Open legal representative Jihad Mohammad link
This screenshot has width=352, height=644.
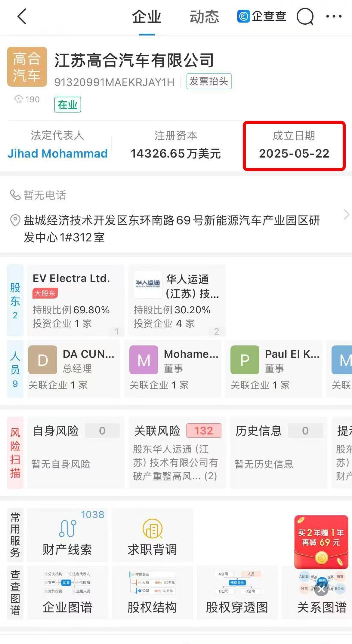pyautogui.click(x=57, y=154)
